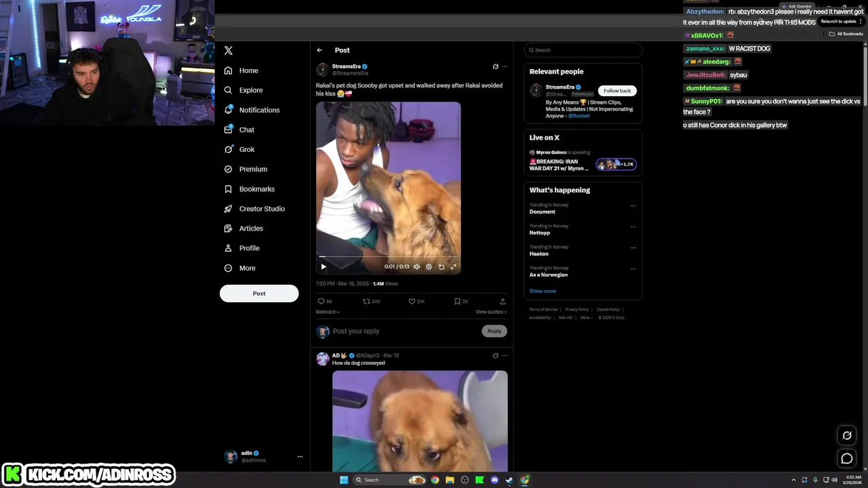Go back with the arrow beside Post
The height and width of the screenshot is (488, 868).
point(319,50)
